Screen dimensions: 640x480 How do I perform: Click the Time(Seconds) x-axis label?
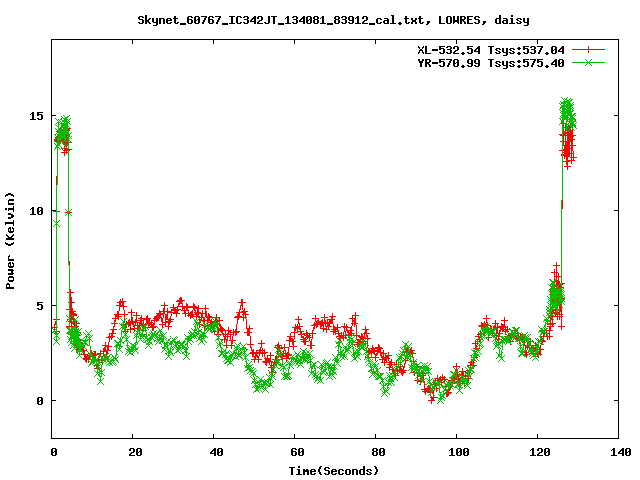(x=333, y=471)
